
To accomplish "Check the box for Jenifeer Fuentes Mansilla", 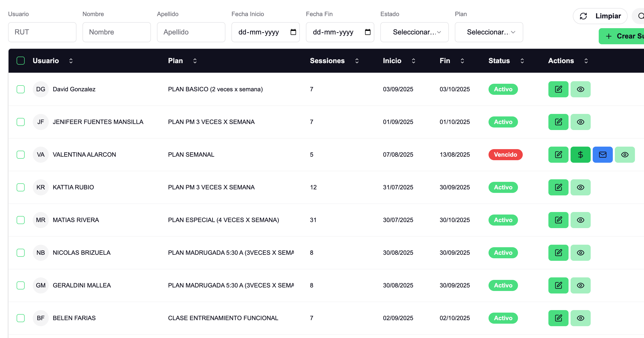I will 21,122.
